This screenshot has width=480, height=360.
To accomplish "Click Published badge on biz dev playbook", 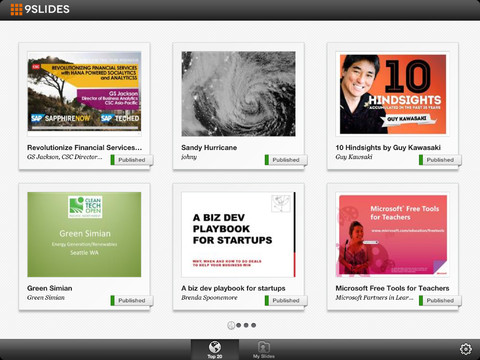I will coord(286,300).
